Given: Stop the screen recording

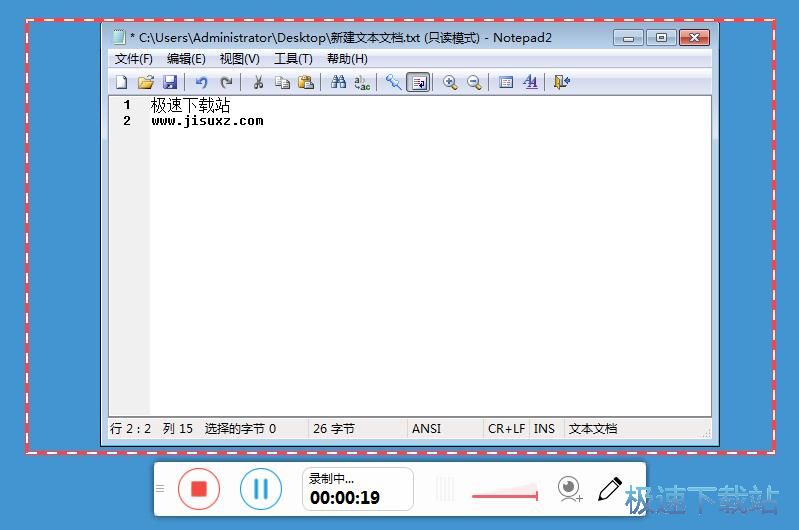Looking at the screenshot, I should pyautogui.click(x=199, y=489).
